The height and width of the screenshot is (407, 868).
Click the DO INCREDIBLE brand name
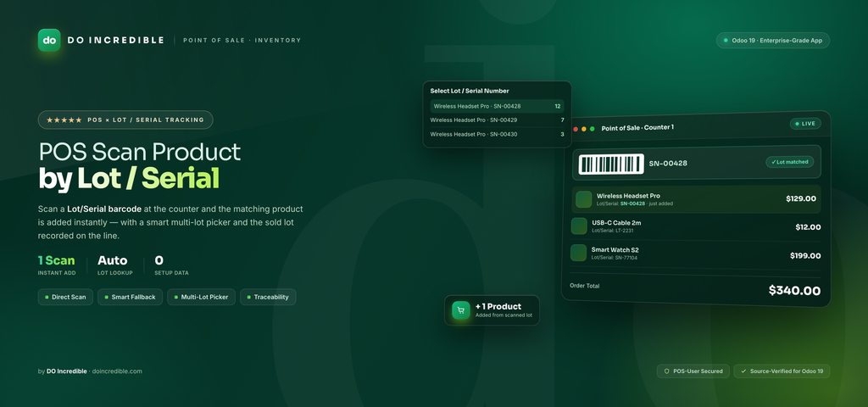pos(115,40)
